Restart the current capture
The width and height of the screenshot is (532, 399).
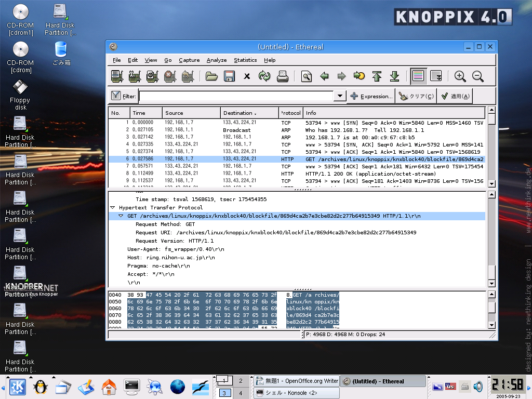point(188,76)
